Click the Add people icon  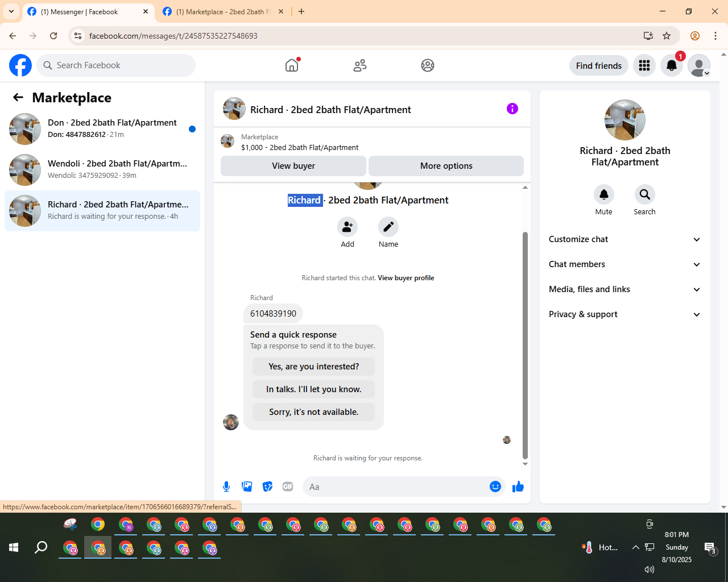[x=348, y=227]
